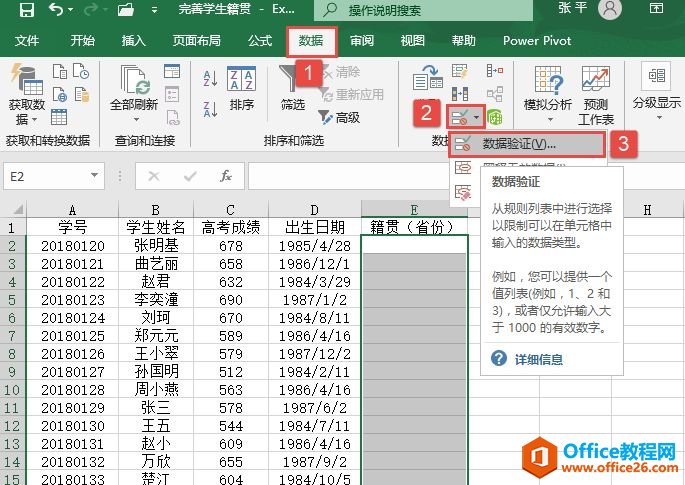Sort ascending with the A-Z icon
Screen dimensions: 685x485
(x=210, y=78)
